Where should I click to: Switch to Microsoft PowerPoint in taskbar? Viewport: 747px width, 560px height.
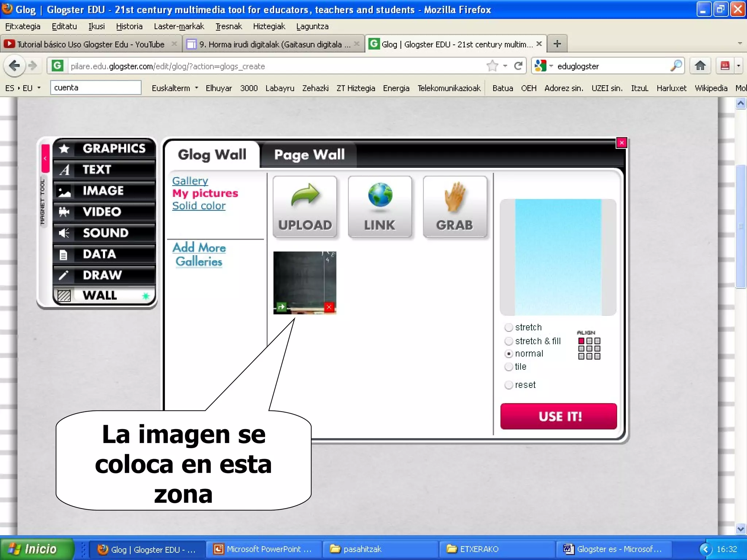coord(264,549)
